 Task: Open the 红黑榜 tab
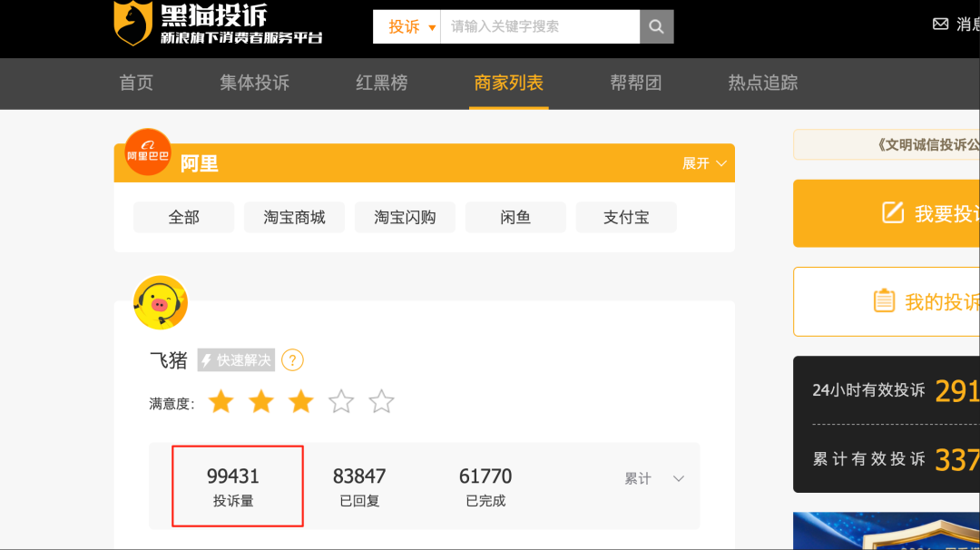[381, 83]
